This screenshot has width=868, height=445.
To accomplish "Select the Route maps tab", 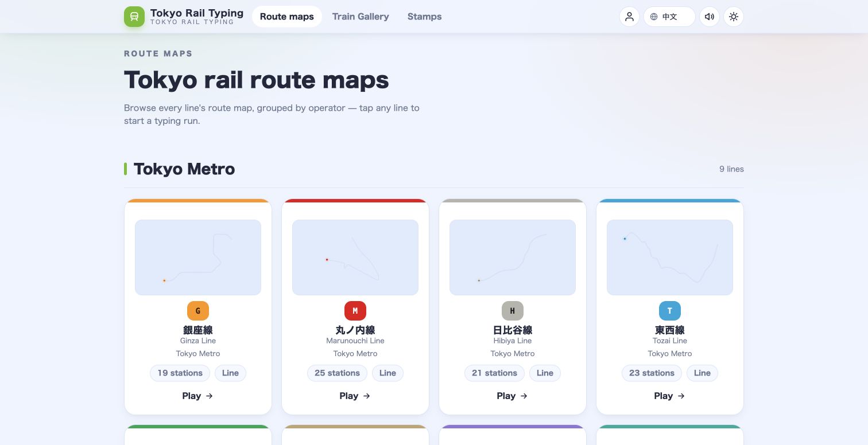I will click(287, 17).
